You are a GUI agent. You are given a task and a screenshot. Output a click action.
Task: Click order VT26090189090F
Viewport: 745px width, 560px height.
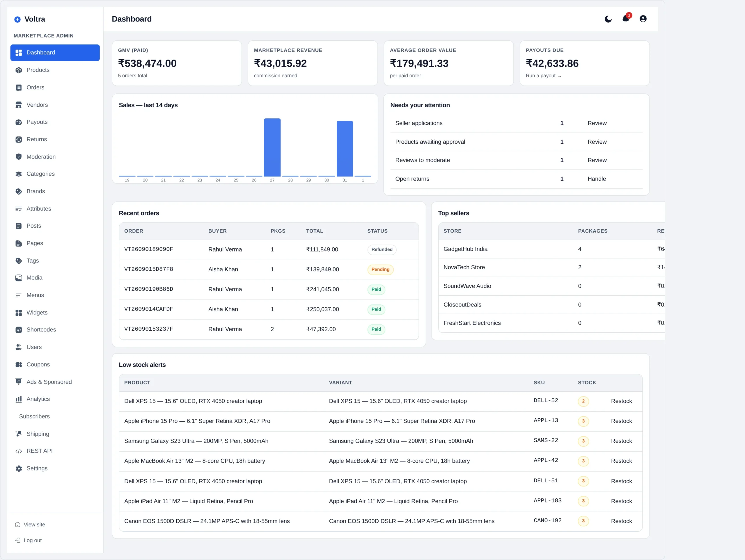tap(148, 249)
